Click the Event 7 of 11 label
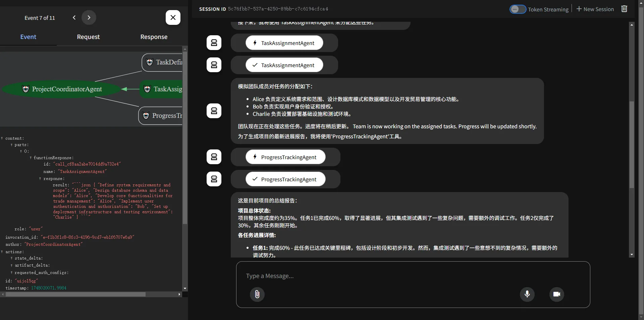Viewport: 644px width, 320px height. point(40,18)
